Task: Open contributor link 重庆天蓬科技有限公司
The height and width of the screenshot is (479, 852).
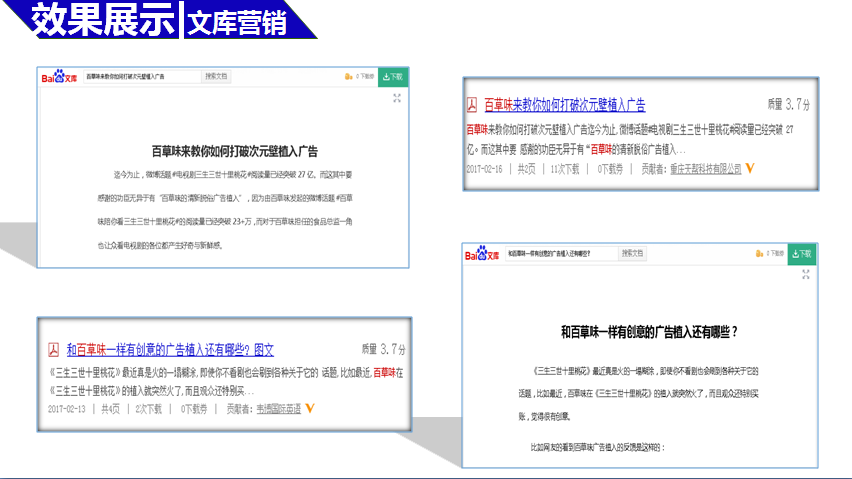Action: tap(705, 169)
